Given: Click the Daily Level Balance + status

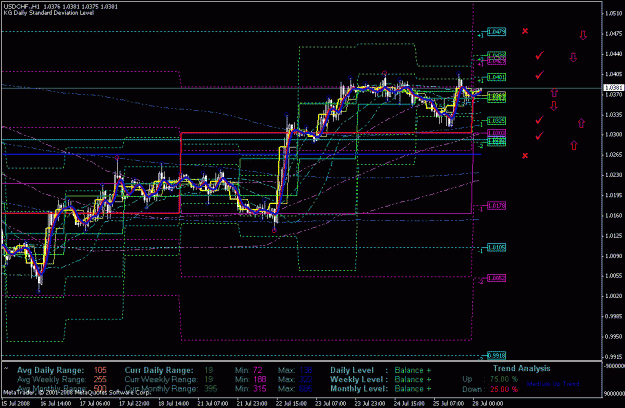Looking at the screenshot, I should pyautogui.click(x=413, y=371).
